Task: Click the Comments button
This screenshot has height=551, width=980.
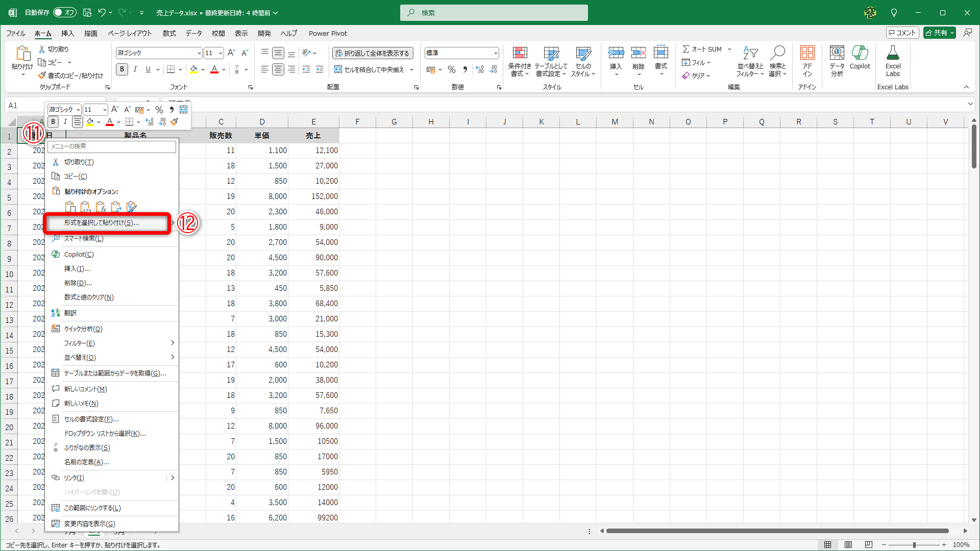Action: (902, 33)
